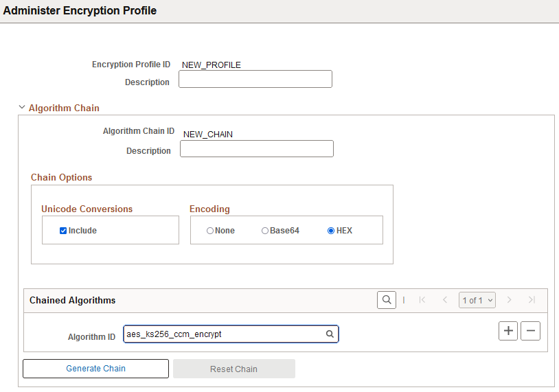559x392 pixels.
Task: Select the Base64 encoding option
Action: point(265,231)
